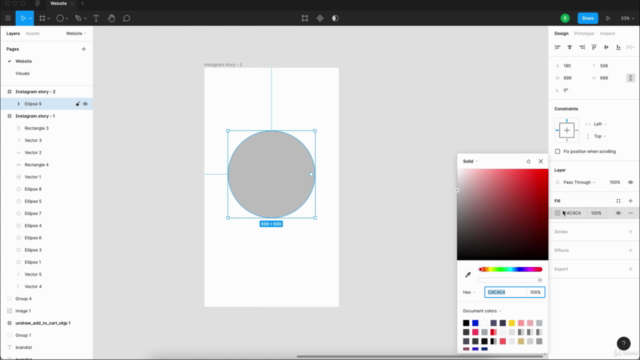The height and width of the screenshot is (360, 640).
Task: Switch to the Layers tab
Action: 13,33
